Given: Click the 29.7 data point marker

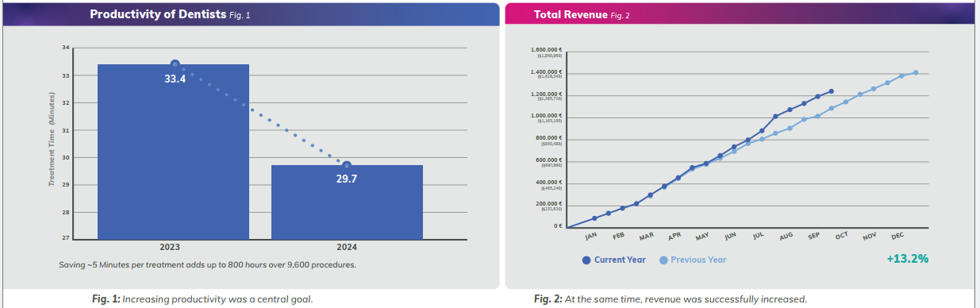Looking at the screenshot, I should pos(346,165).
